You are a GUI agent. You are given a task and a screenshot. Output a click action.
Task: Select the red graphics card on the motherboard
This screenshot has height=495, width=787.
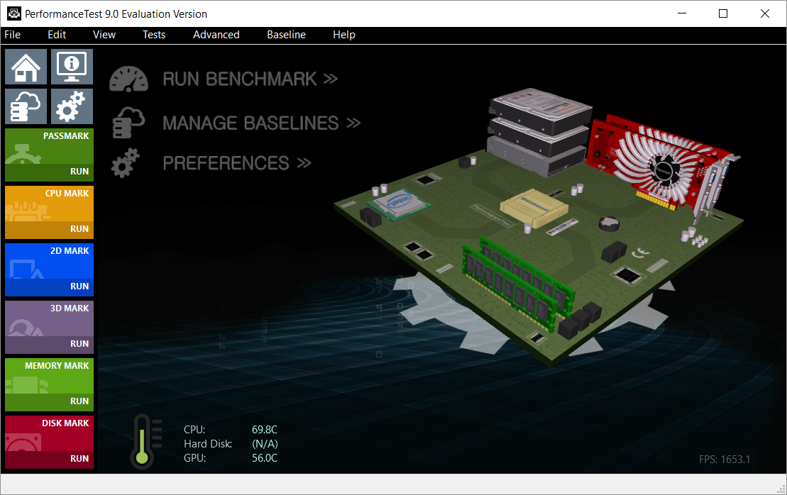click(x=663, y=168)
